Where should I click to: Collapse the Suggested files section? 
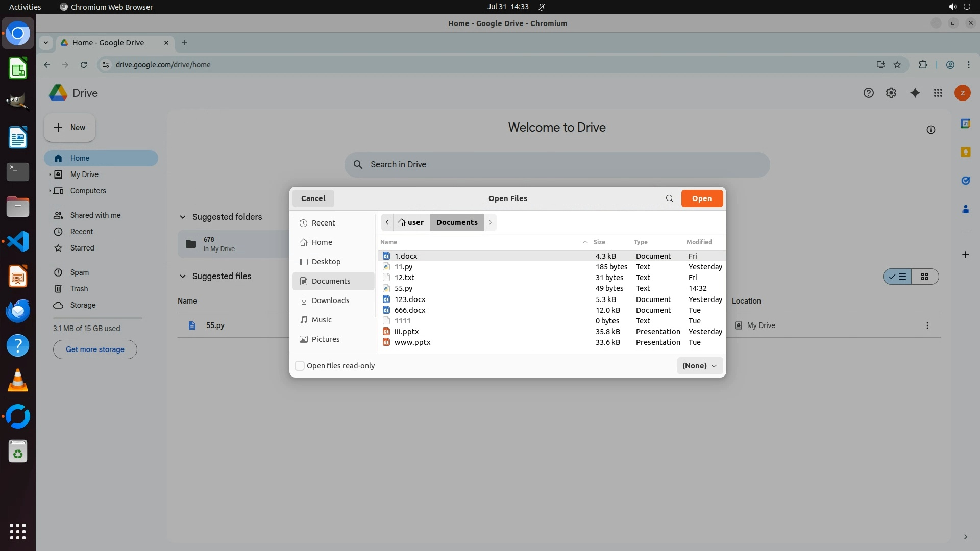pyautogui.click(x=182, y=276)
